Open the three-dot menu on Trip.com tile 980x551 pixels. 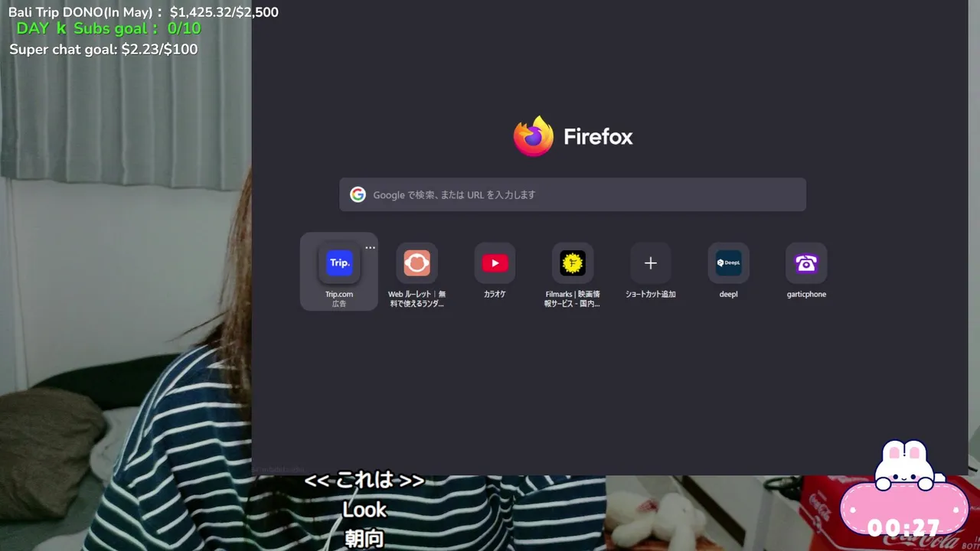tap(371, 248)
